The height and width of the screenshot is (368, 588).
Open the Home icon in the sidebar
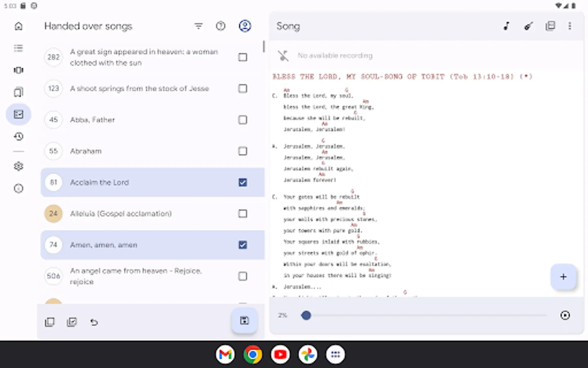[x=18, y=26]
